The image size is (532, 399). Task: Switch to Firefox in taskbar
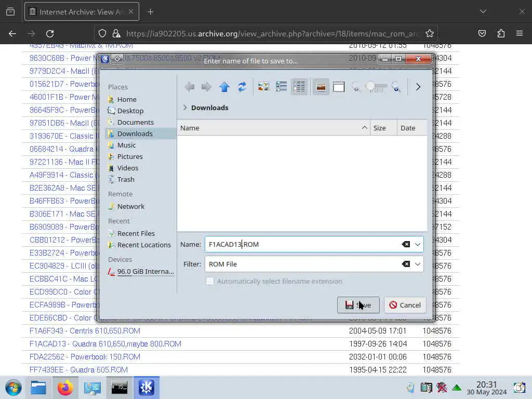point(65,388)
